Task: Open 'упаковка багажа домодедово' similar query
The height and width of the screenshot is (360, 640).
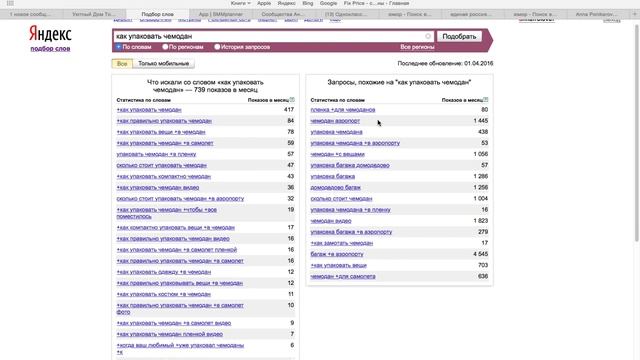Action: click(x=350, y=165)
